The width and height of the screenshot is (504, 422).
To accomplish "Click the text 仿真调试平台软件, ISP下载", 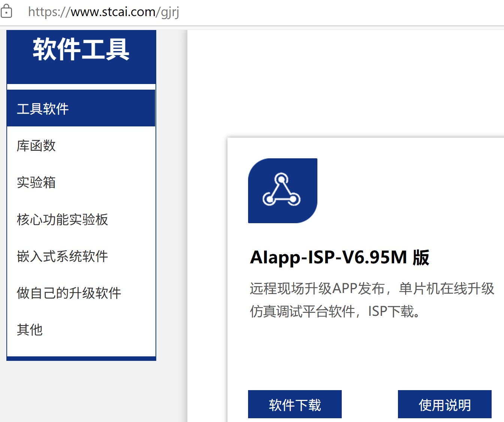I will (x=335, y=311).
